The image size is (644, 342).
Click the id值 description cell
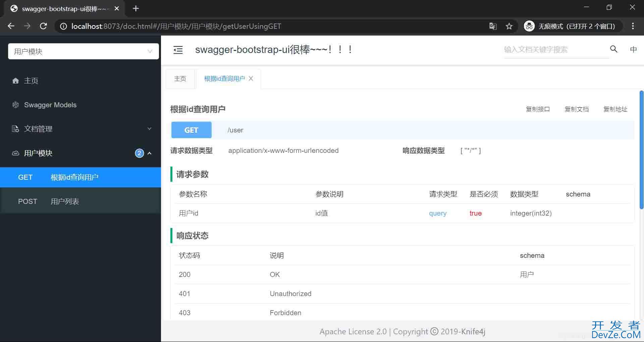pyautogui.click(x=321, y=213)
